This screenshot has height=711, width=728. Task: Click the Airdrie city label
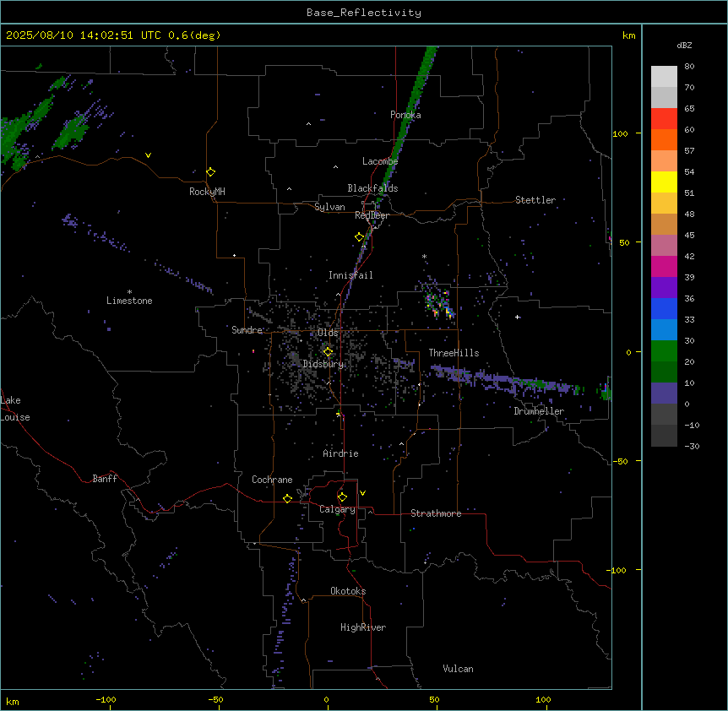click(x=340, y=453)
